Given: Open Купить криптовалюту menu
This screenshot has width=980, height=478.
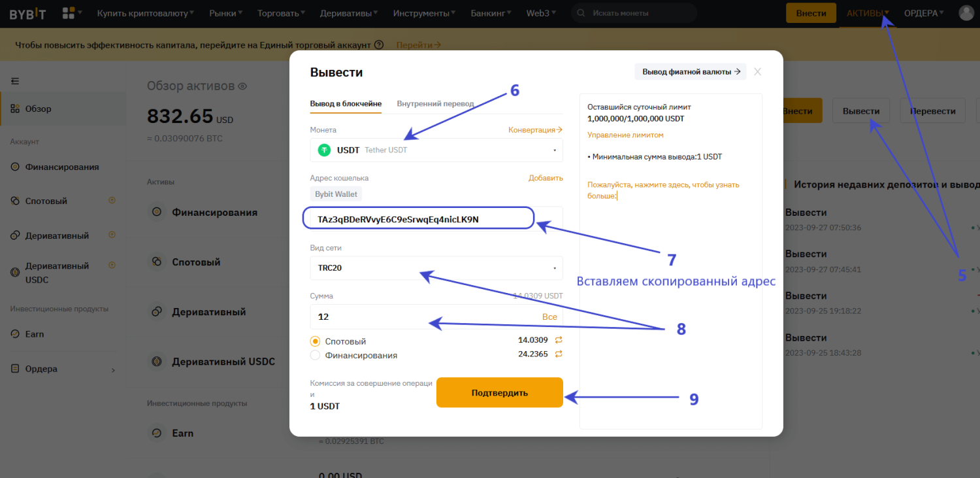Looking at the screenshot, I should [146, 13].
